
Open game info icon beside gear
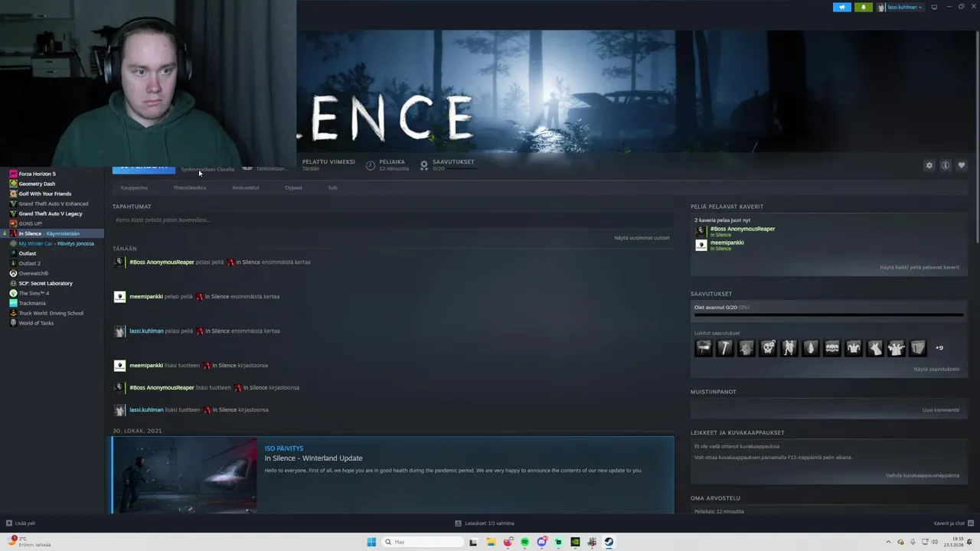pyautogui.click(x=946, y=165)
